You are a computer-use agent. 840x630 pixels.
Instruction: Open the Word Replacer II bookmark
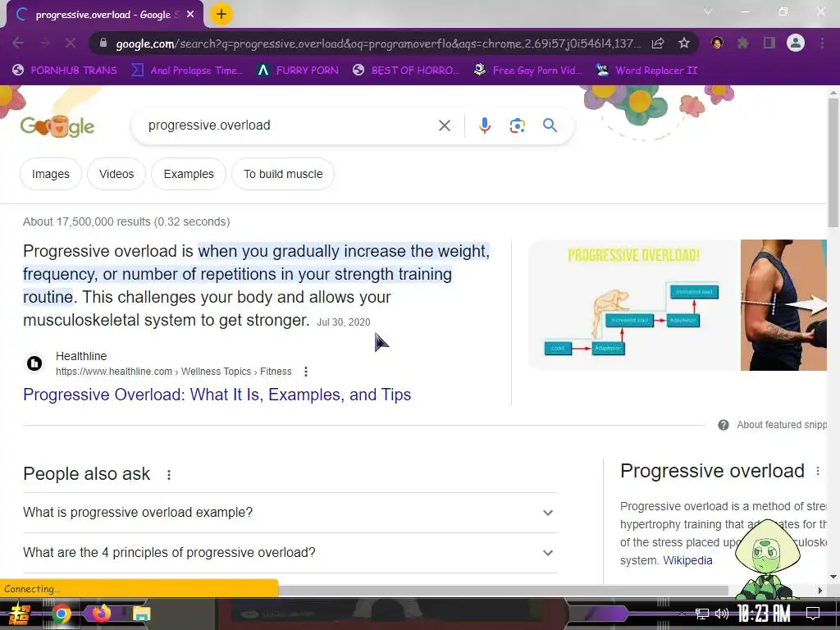pyautogui.click(x=647, y=71)
